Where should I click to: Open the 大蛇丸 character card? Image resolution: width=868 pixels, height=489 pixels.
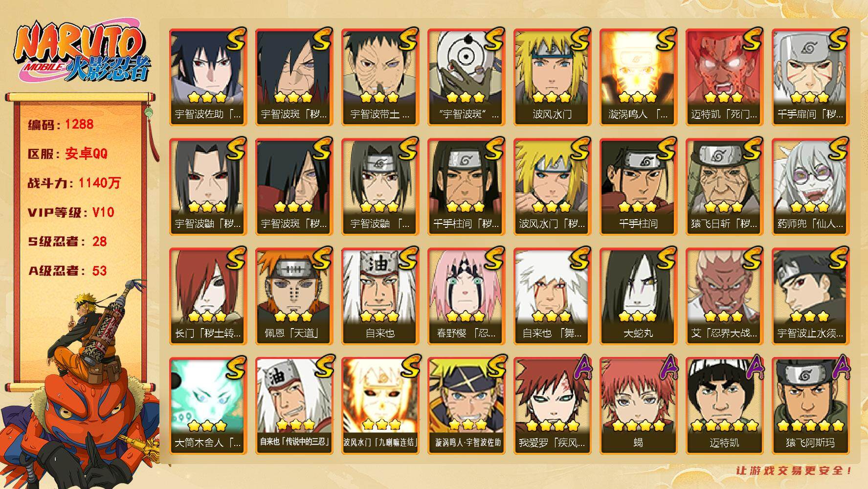(638, 296)
